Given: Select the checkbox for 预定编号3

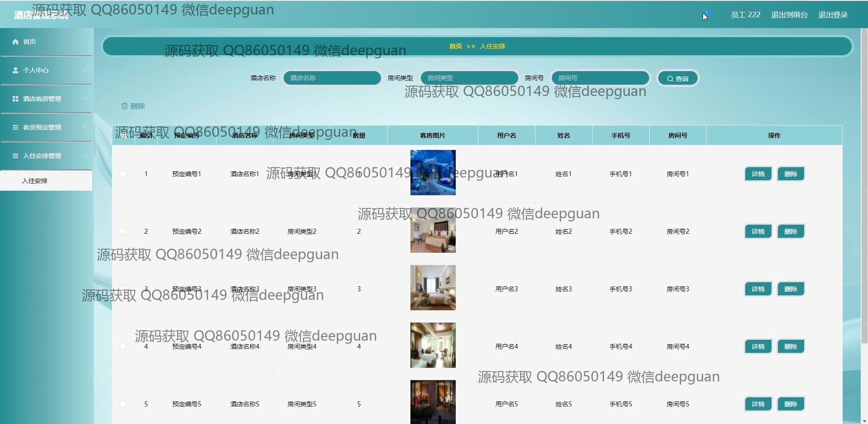Looking at the screenshot, I should pos(122,289).
